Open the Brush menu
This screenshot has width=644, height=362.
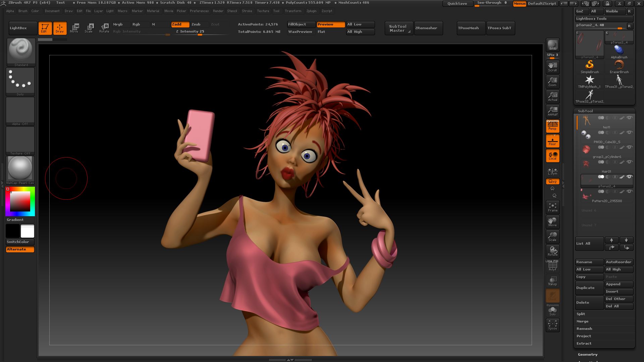[x=23, y=11]
